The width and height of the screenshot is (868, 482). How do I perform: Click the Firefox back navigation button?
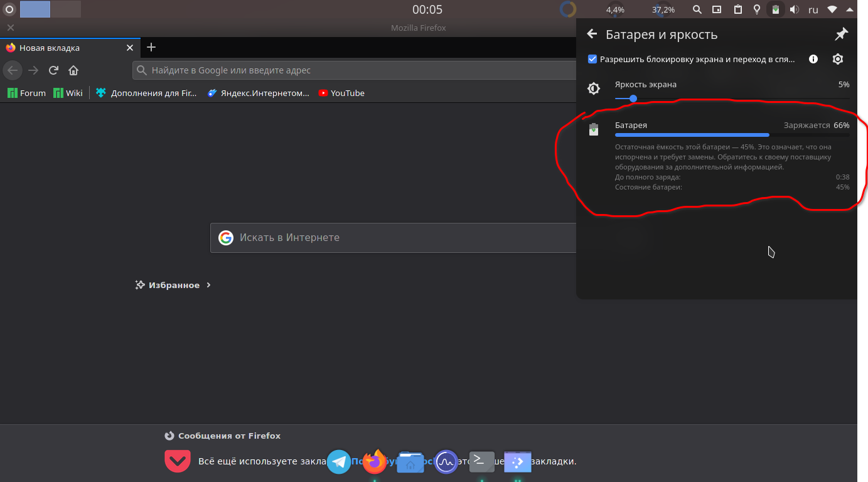pyautogui.click(x=13, y=70)
